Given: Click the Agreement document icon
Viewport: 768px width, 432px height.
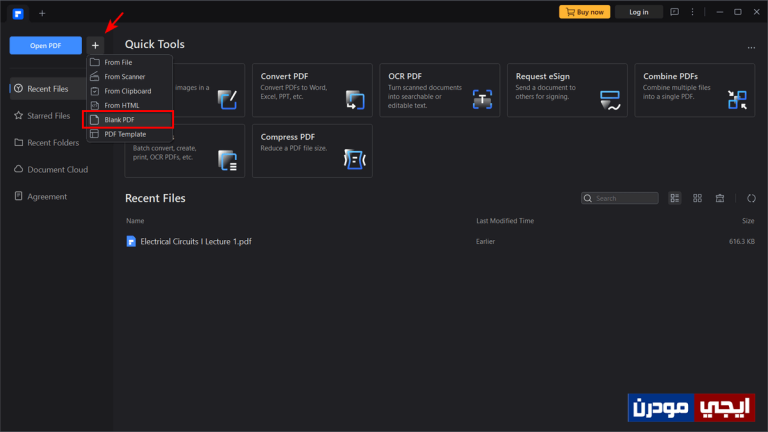Looking at the screenshot, I should click(19, 196).
